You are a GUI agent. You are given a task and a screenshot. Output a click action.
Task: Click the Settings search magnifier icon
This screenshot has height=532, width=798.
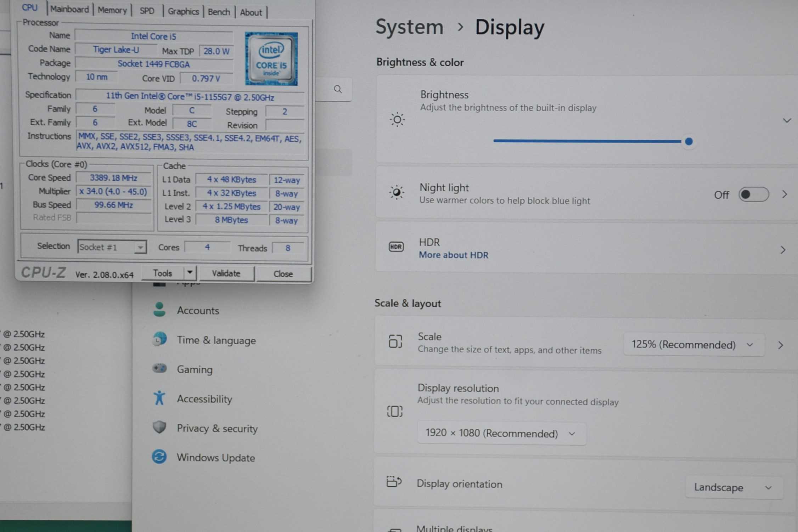338,89
